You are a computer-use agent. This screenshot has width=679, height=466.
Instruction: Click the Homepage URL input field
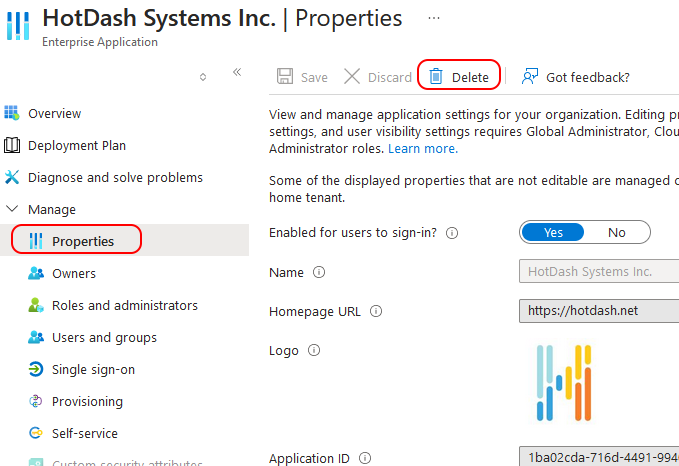pyautogui.click(x=598, y=311)
